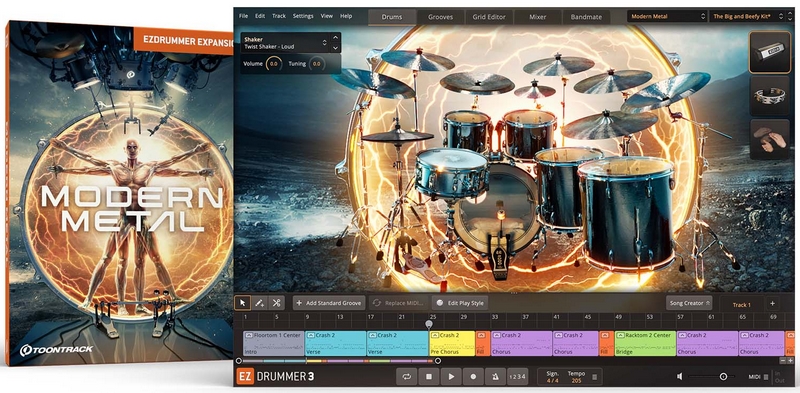The image size is (800, 393).
Task: Click the EZ Drummer 3 logo
Action: point(276,377)
